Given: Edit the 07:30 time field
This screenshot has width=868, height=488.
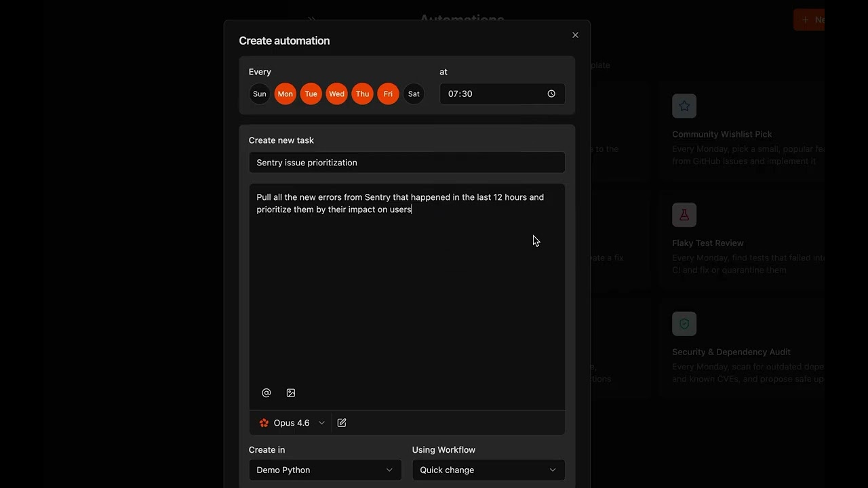Looking at the screenshot, I should 502,94.
